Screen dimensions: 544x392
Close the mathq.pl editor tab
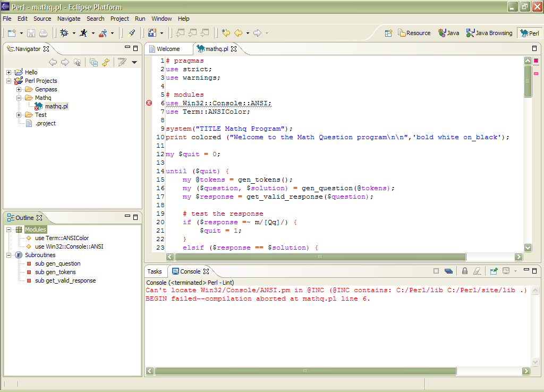(x=234, y=49)
